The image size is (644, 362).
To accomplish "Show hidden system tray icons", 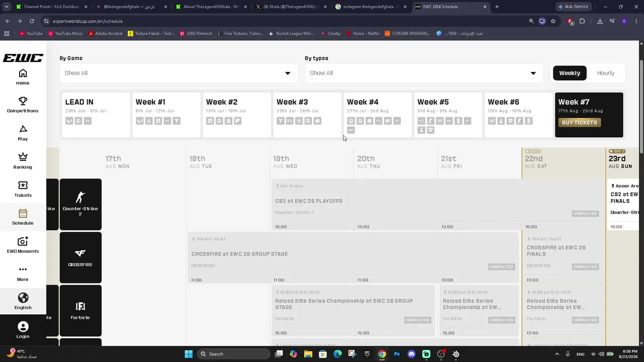I will pos(556,354).
